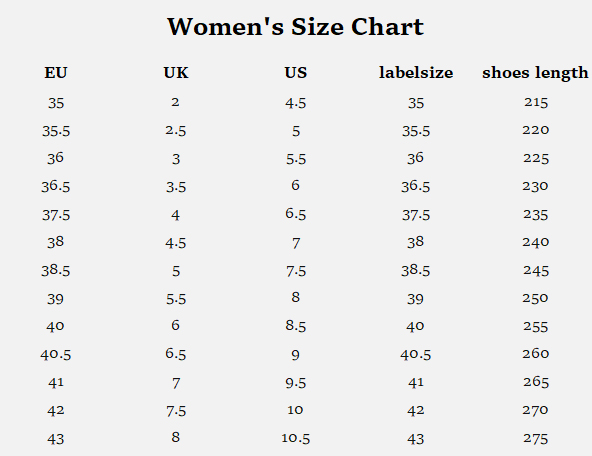Click US size 10.5 cell
Screen dimensions: 592x456
[x=296, y=438]
